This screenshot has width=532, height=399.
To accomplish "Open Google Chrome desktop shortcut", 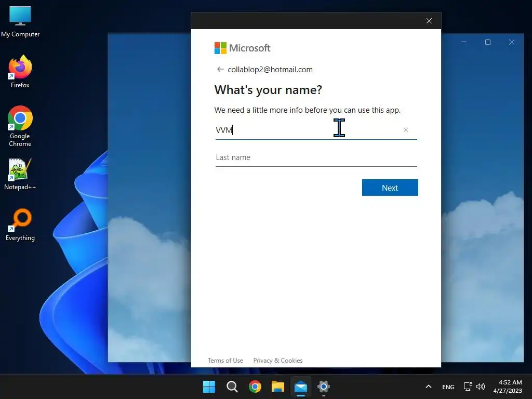I will pos(20,126).
